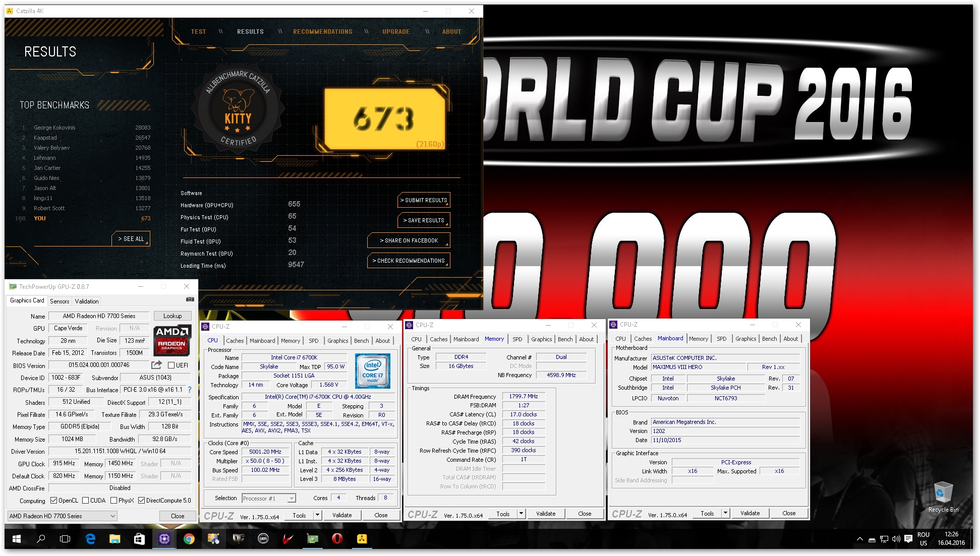The height and width of the screenshot is (556, 980).
Task: Open taskbar search magnifier
Action: coord(41,539)
